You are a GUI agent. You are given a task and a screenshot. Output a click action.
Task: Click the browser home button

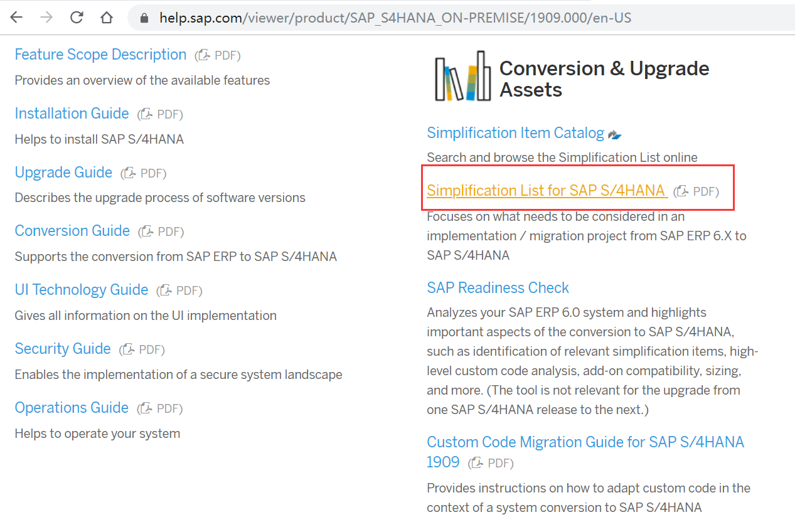pyautogui.click(x=107, y=18)
